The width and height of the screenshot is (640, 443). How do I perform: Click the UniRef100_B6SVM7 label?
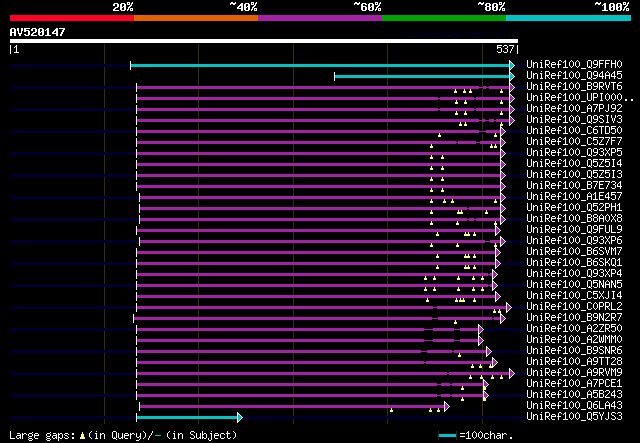pyautogui.click(x=574, y=252)
